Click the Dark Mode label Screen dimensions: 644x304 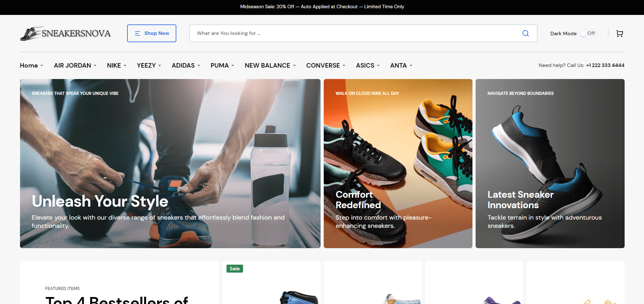point(563,34)
